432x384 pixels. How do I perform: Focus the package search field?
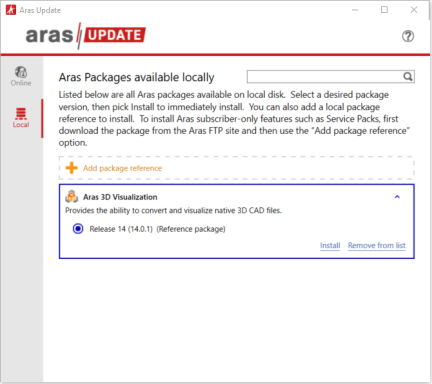[331, 77]
